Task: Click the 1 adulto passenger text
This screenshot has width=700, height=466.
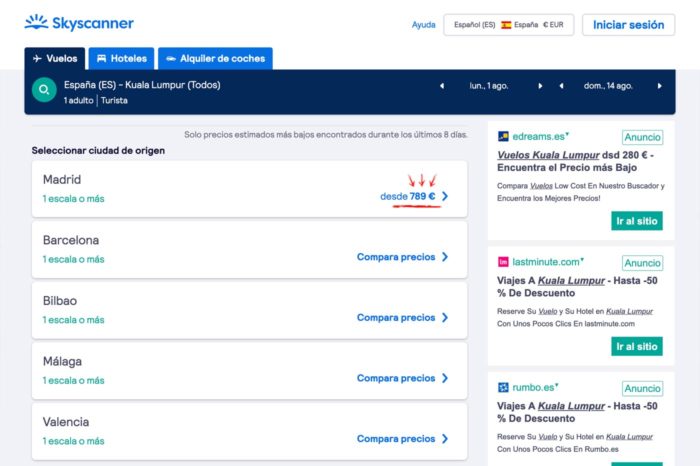Action: [x=79, y=100]
